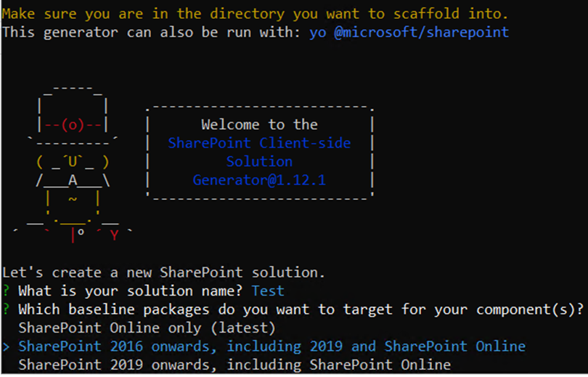
Task: Click the '>' selection pointer arrow
Action: (x=6, y=346)
